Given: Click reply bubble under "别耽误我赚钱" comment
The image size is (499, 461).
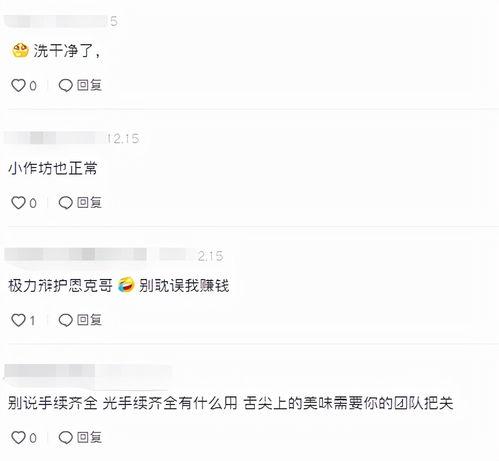Looking at the screenshot, I should [65, 320].
